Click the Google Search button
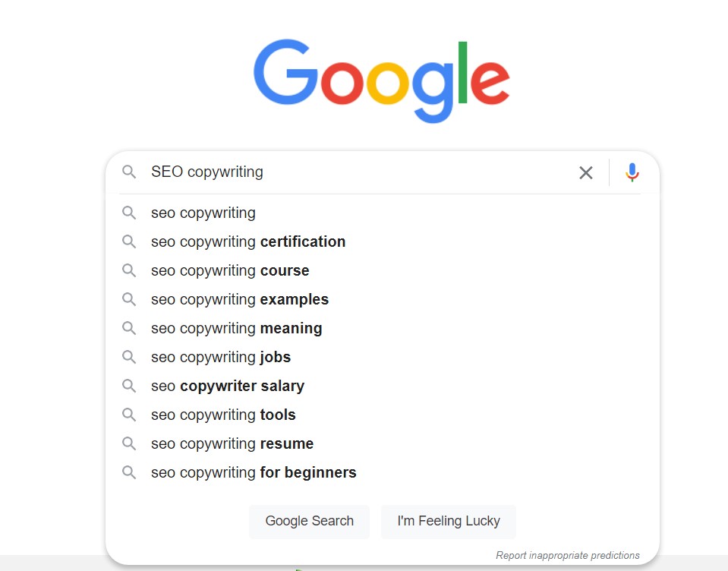Screen dimensions: 728x571 (308, 522)
